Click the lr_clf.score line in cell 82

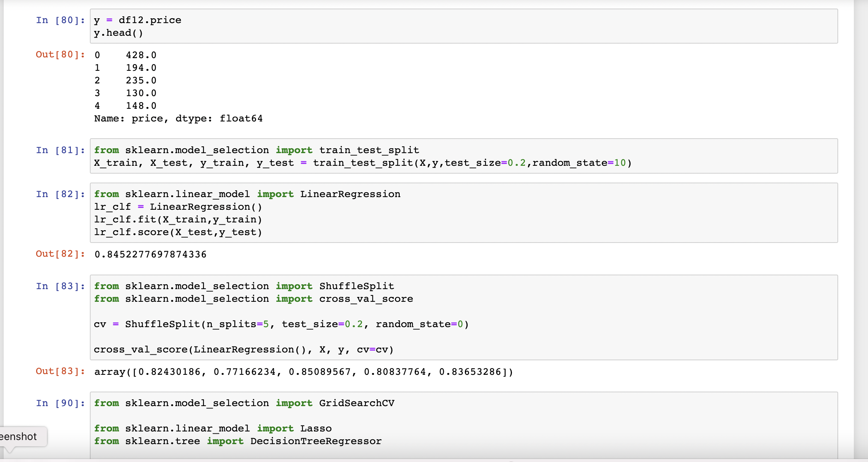coord(178,232)
